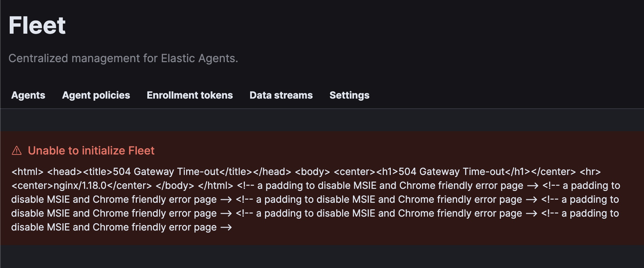The height and width of the screenshot is (268, 644).
Task: Click the Fleet page title
Action: [37, 24]
